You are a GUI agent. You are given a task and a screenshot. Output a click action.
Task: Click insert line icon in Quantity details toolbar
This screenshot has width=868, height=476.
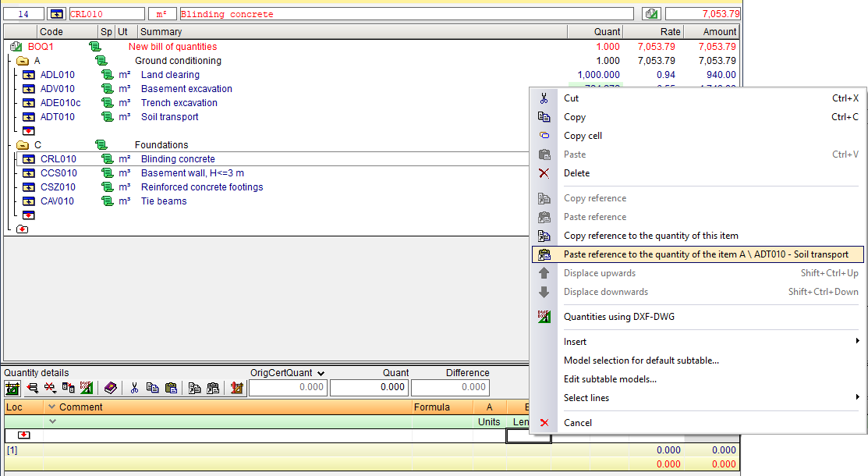pos(32,388)
